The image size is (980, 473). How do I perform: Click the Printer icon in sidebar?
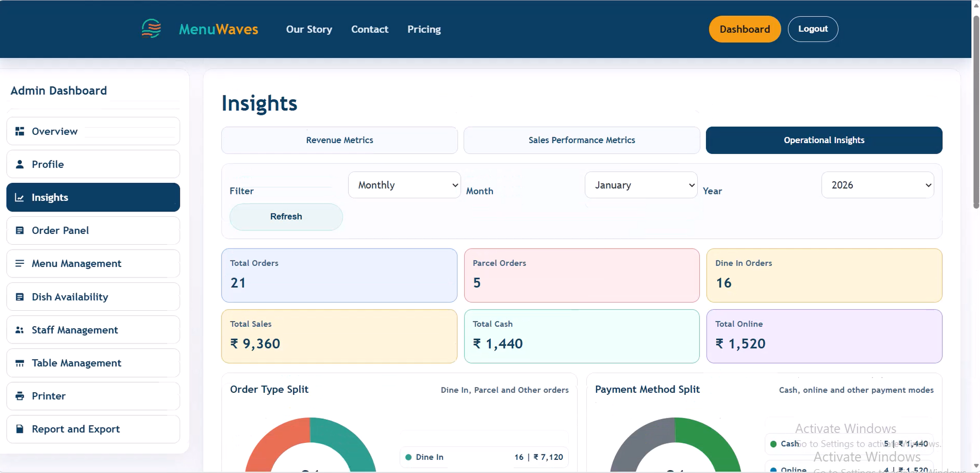(x=20, y=396)
